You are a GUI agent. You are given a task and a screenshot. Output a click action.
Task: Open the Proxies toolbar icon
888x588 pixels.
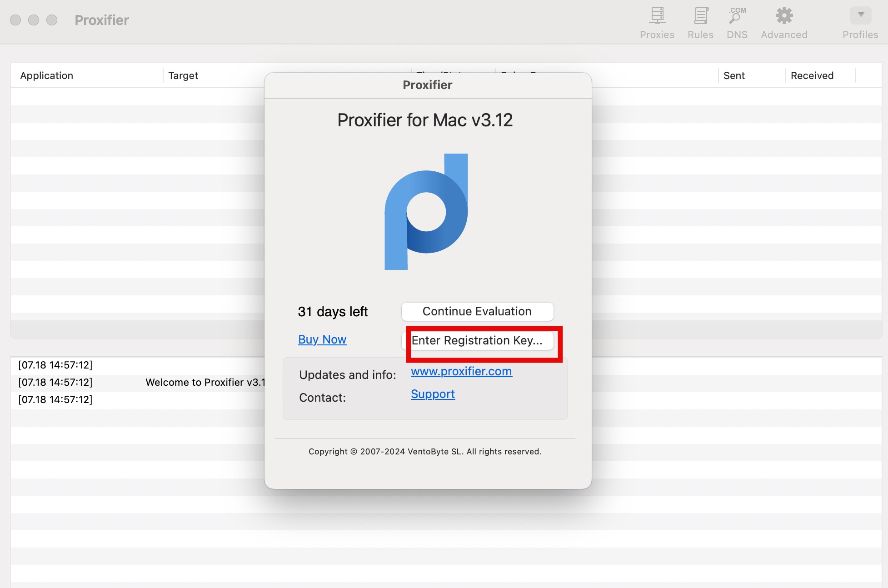pyautogui.click(x=657, y=16)
